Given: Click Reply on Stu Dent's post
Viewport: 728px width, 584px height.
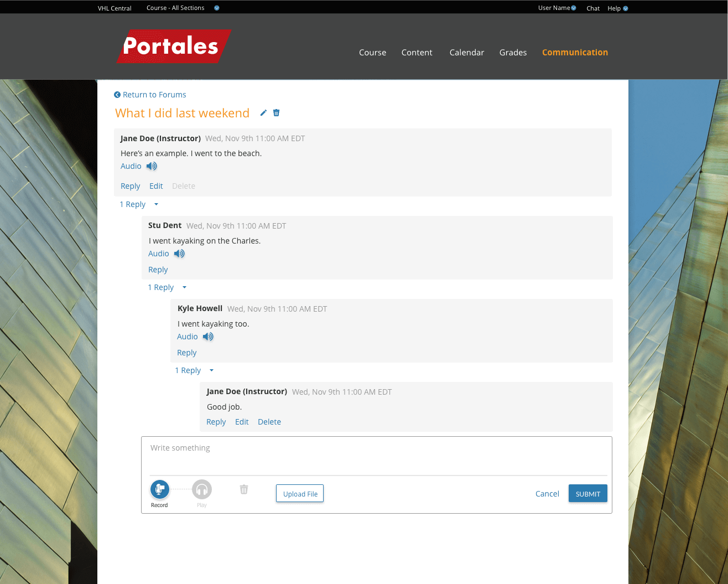Looking at the screenshot, I should [158, 270].
